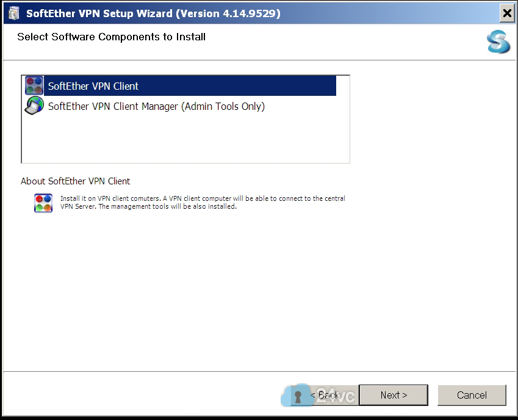
Task: Click the SoftEther VPN Setup Wizard title text
Action: coord(153,13)
